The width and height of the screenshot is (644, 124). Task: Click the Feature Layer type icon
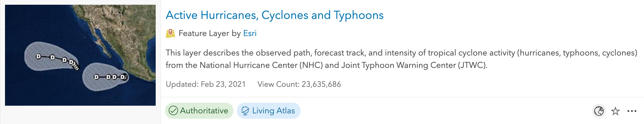pyautogui.click(x=170, y=33)
